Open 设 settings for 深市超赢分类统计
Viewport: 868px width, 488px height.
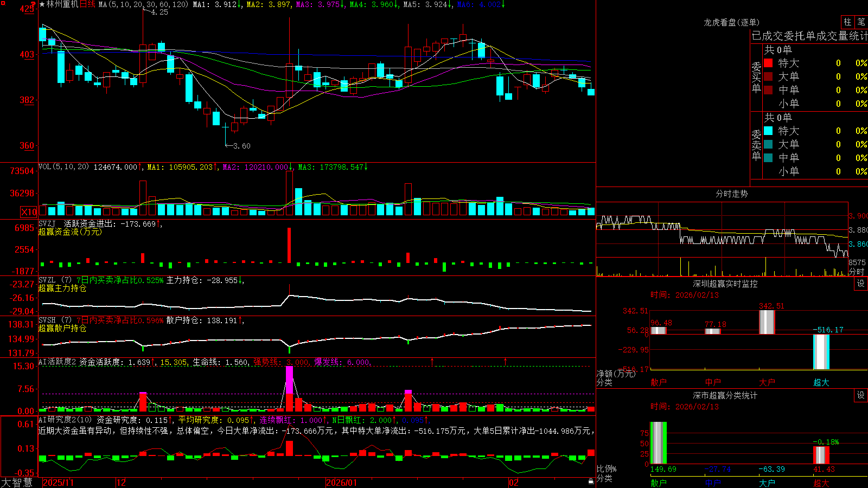click(861, 395)
